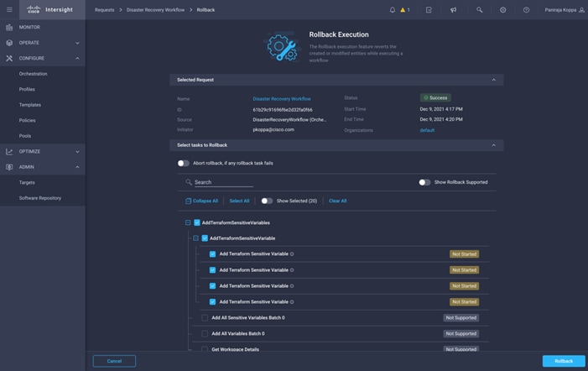Open the help question mark icon
This screenshot has height=371, width=588.
[527, 10]
